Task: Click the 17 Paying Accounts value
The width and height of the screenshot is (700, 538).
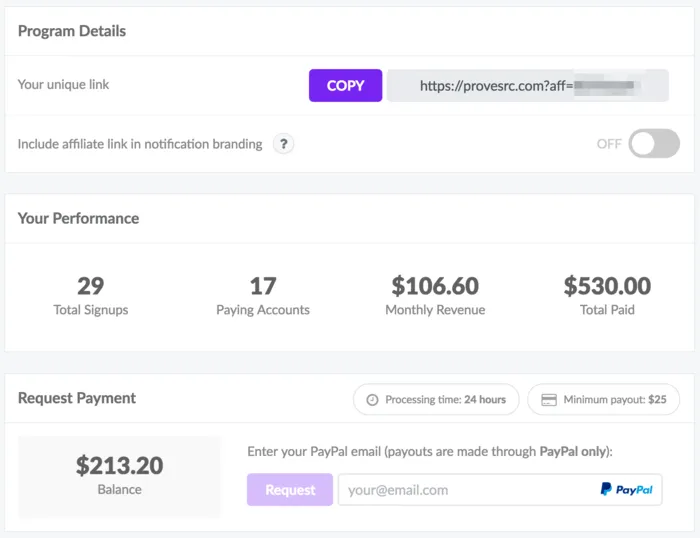Action: 263,286
